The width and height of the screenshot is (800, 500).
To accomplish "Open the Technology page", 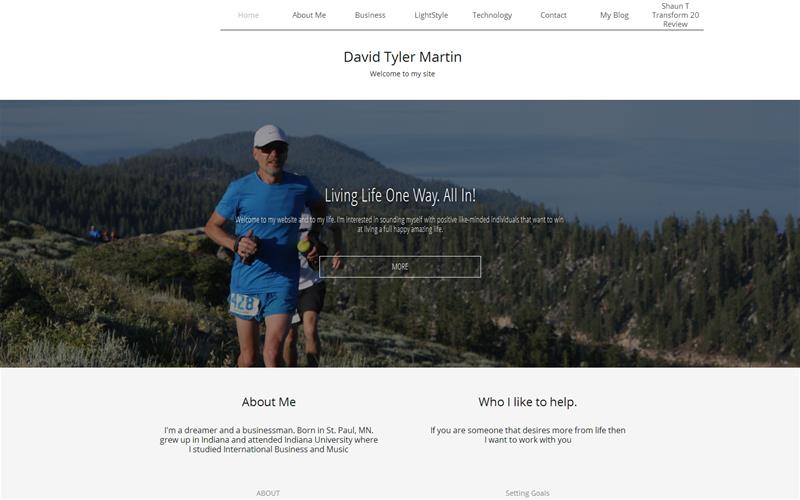I will (492, 15).
